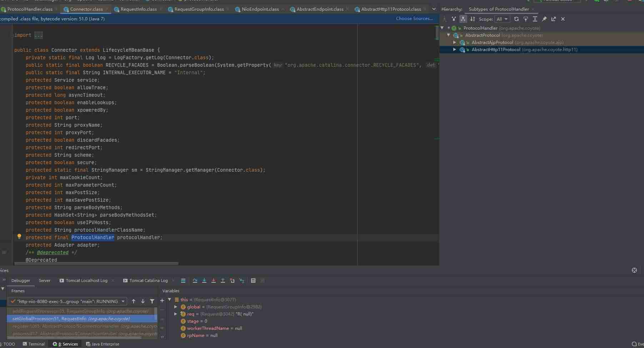Toggle alphabetical sorting in hierarchy
The image size is (644, 348).
pos(473,19)
